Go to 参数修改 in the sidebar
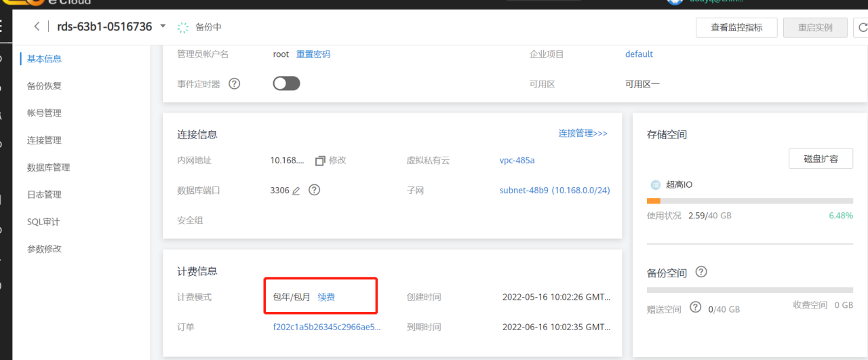868x360 pixels. pos(44,249)
